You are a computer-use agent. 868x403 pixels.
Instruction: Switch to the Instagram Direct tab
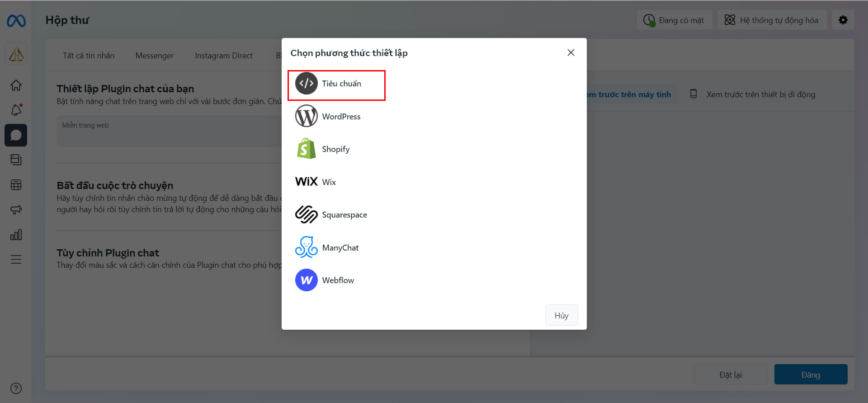click(224, 56)
